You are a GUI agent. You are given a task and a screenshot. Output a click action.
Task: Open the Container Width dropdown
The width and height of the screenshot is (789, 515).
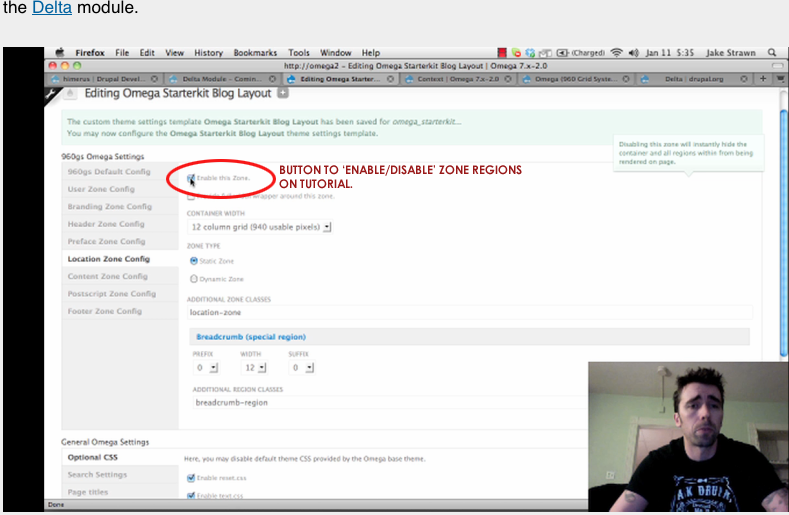point(260,227)
